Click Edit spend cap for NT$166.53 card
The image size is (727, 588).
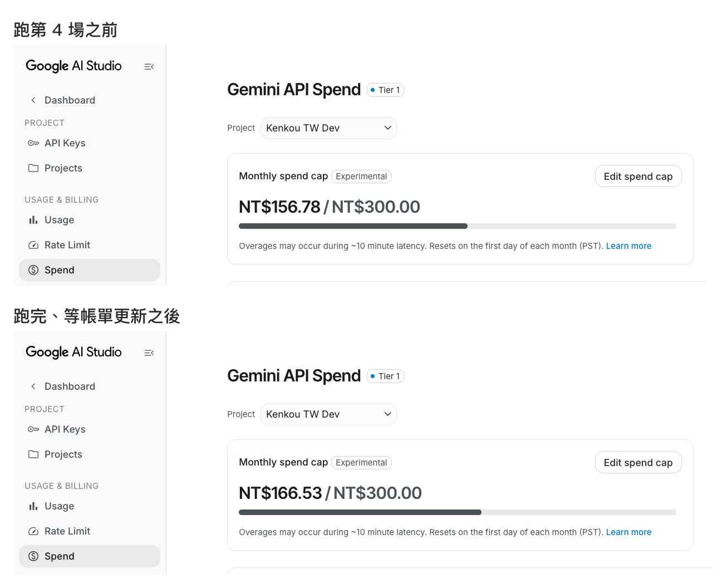(638, 462)
